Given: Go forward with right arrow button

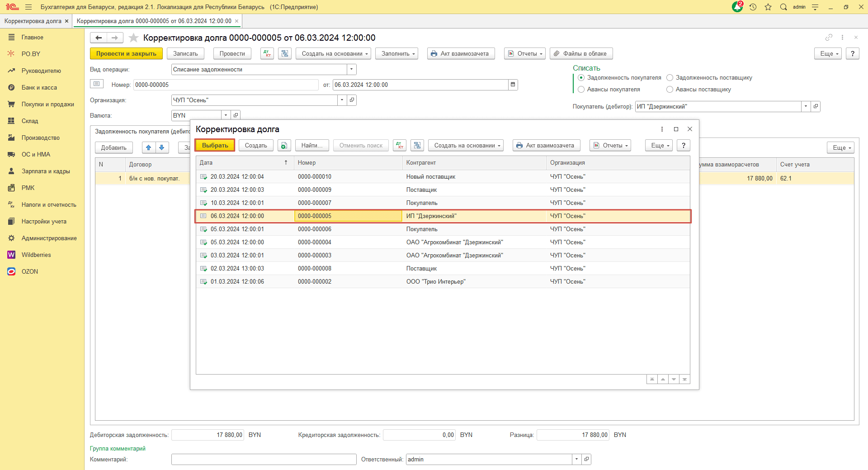Looking at the screenshot, I should [x=115, y=38].
